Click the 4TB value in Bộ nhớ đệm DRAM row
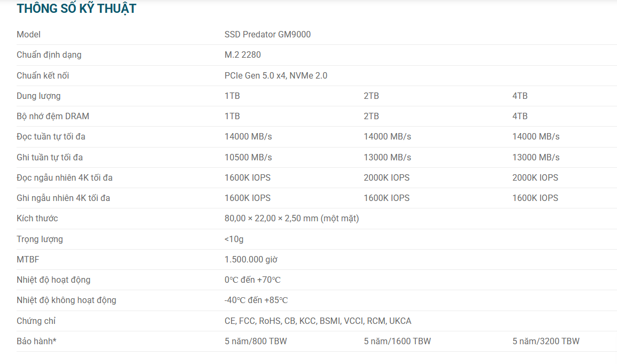Viewport: 617px width, 364px height. click(520, 116)
